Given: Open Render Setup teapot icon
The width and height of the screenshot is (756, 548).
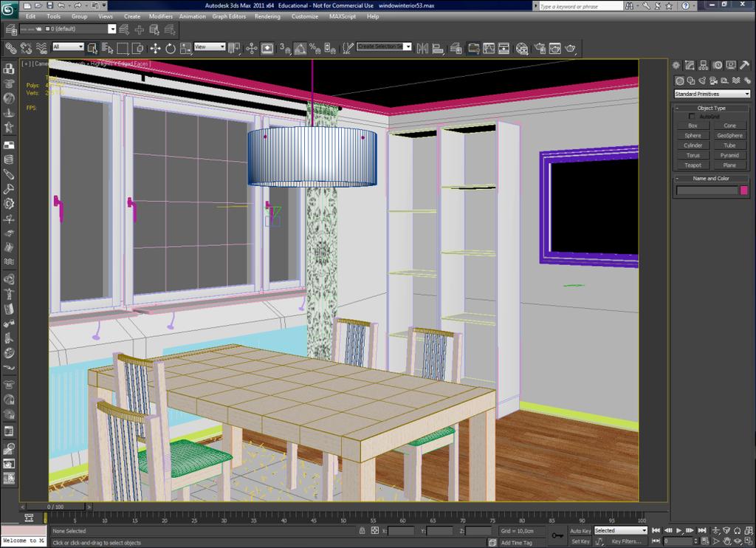Looking at the screenshot, I should click(x=540, y=48).
